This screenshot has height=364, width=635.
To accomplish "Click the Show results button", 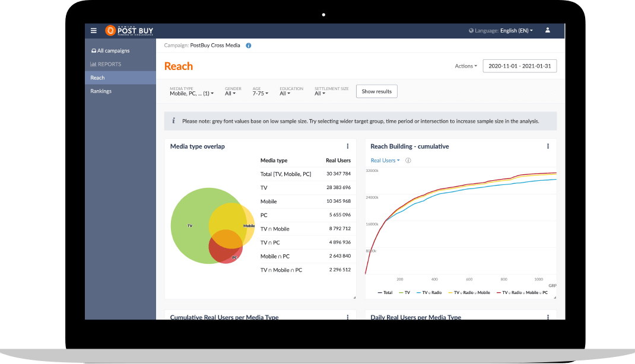I will click(377, 91).
